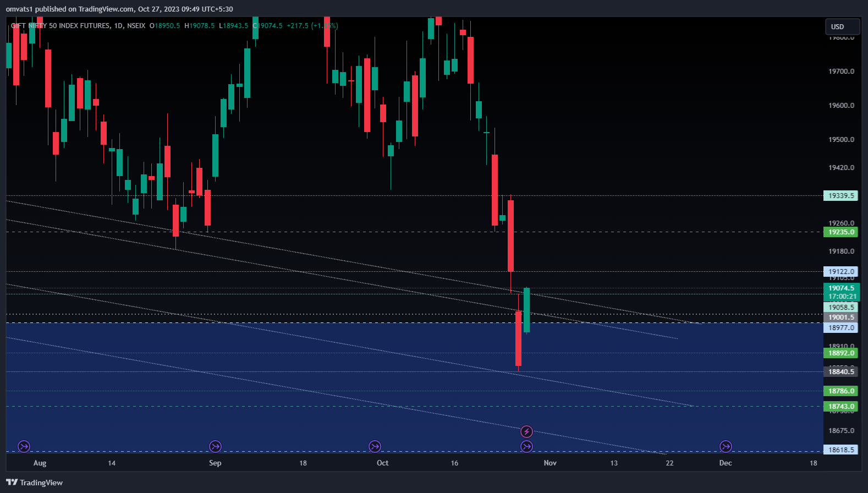868x493 pixels.
Task: Open the event marker icon above Sep
Action: pos(215,446)
